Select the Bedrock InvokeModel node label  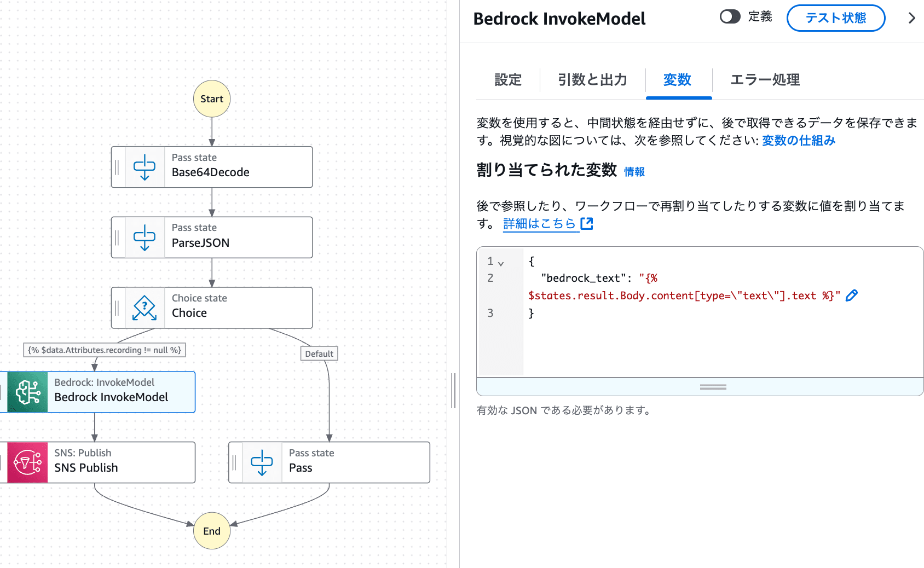(x=111, y=397)
